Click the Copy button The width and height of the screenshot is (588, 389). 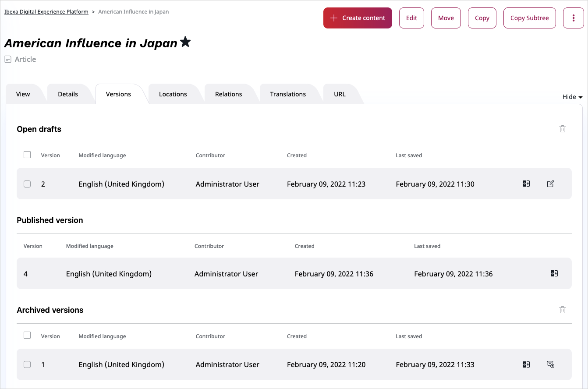point(482,18)
